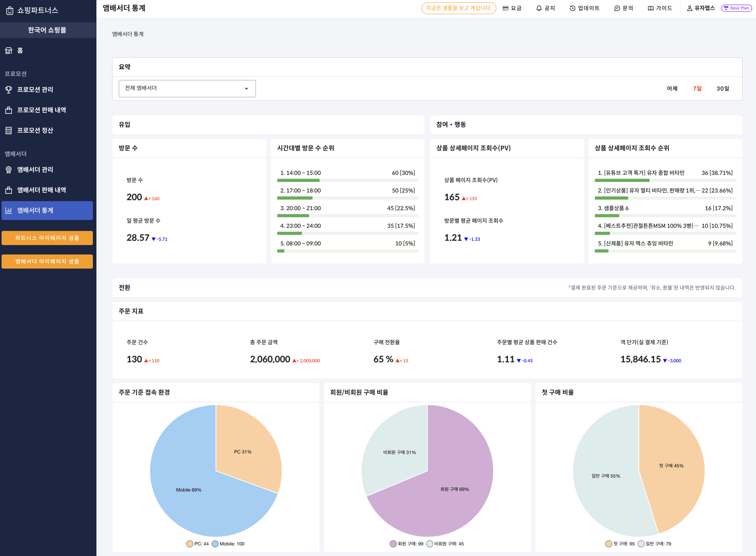Select the 30일 period tab
Viewport: 756px width, 556px height.
click(723, 89)
